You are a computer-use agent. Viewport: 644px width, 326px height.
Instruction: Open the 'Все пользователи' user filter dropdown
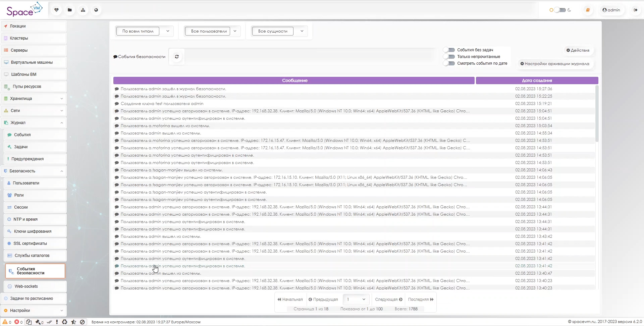[x=213, y=31]
